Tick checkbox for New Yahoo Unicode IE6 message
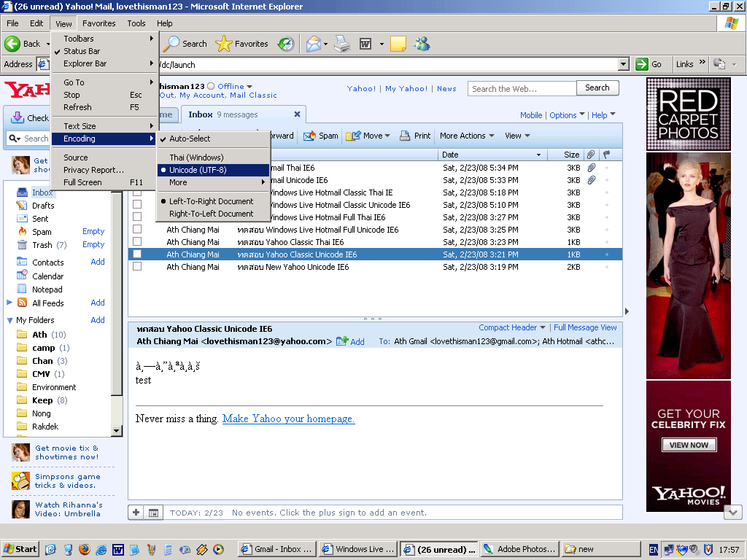 coord(137,267)
